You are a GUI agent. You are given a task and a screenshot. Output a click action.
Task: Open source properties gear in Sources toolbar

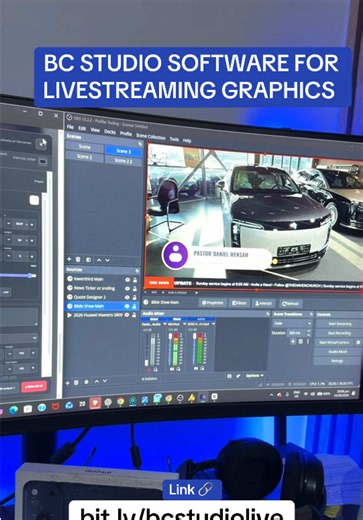86,382
